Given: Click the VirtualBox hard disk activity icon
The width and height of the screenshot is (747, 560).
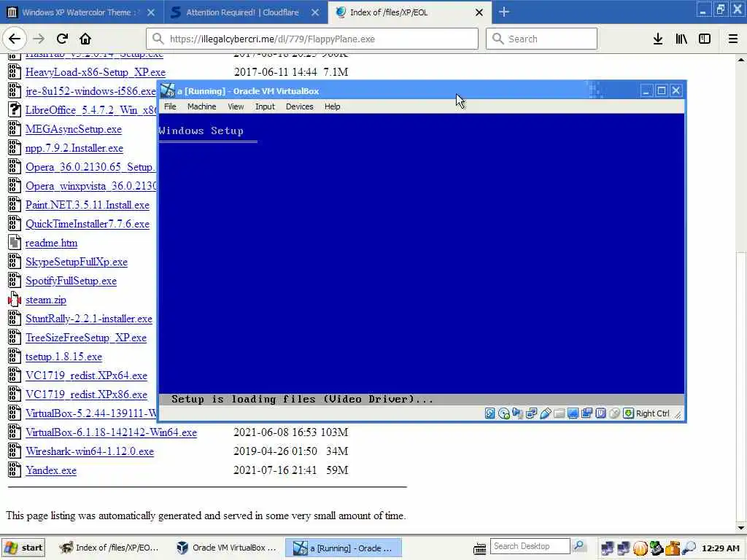Looking at the screenshot, I should (489, 413).
